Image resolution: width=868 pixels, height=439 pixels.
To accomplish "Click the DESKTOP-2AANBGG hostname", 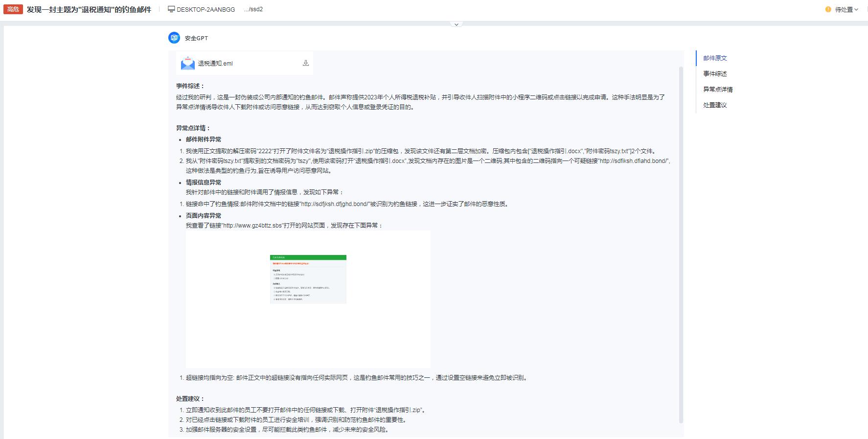I will tap(206, 9).
